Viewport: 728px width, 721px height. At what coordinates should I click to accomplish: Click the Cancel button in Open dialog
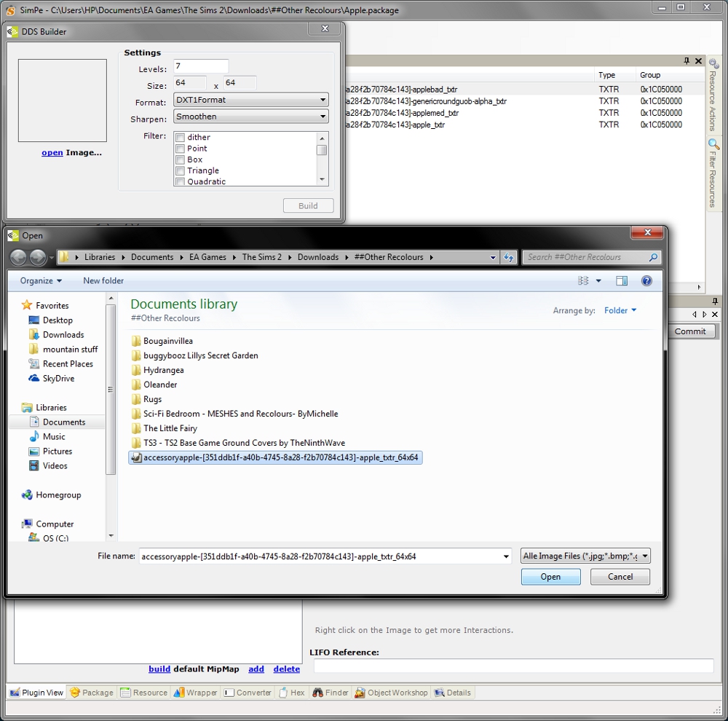tap(620, 577)
